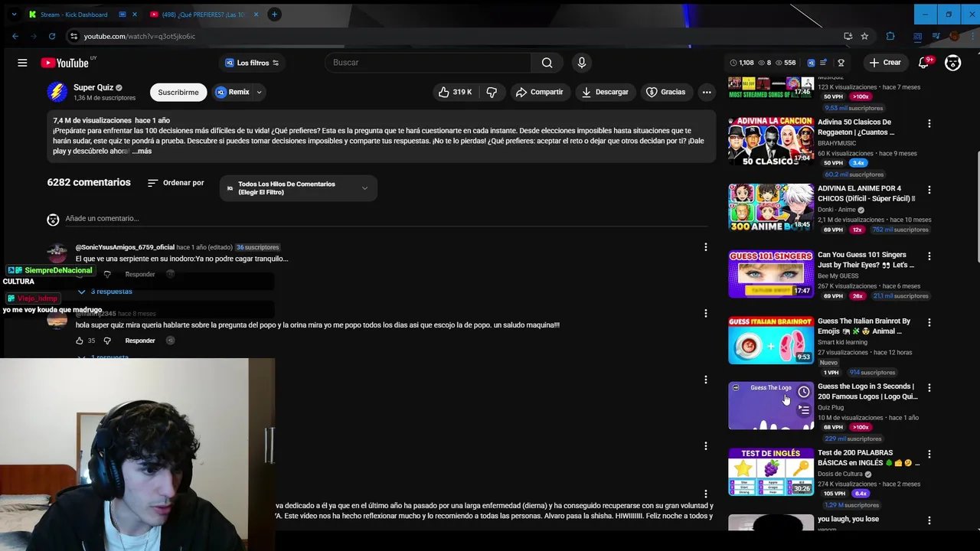Open 300 ANIME BOYS thumbnail

click(771, 207)
